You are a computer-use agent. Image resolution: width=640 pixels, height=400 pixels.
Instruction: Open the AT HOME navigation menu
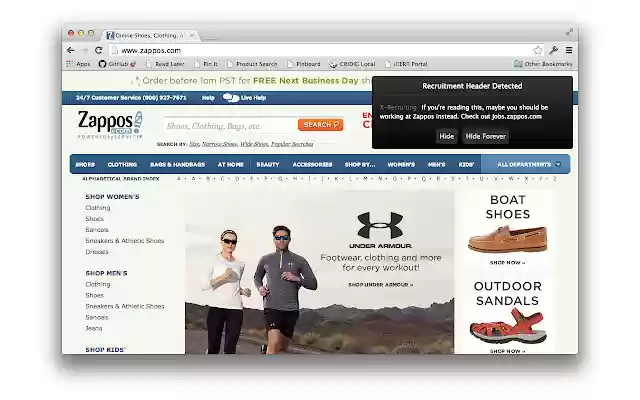coord(231,164)
